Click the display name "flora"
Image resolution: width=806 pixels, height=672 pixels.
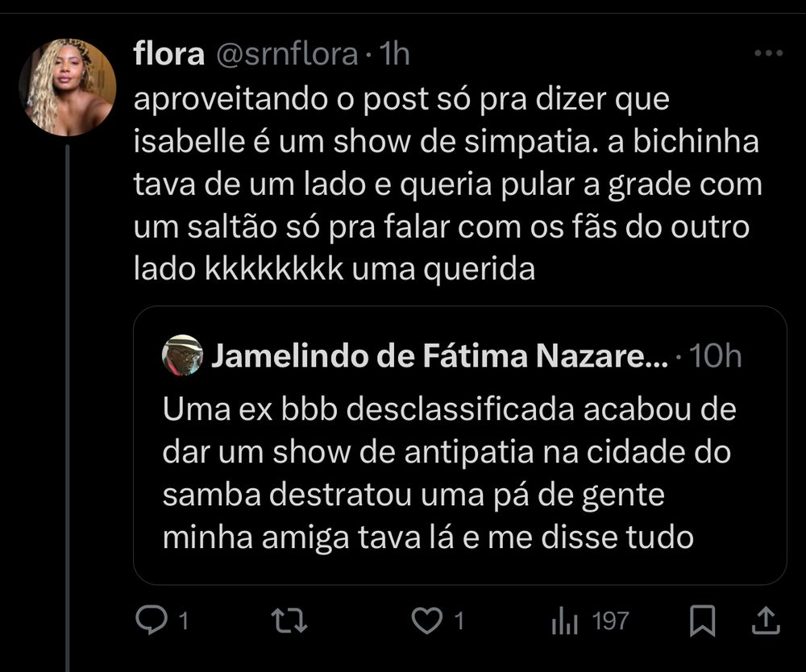coord(168,54)
